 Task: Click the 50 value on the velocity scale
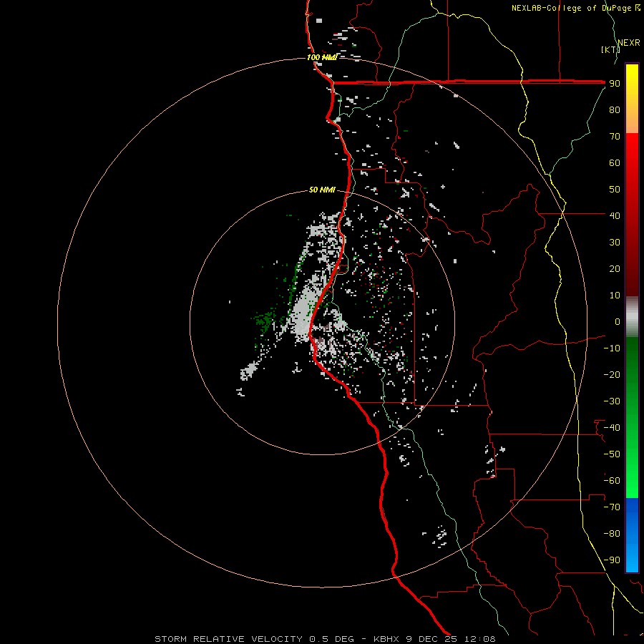coord(615,190)
